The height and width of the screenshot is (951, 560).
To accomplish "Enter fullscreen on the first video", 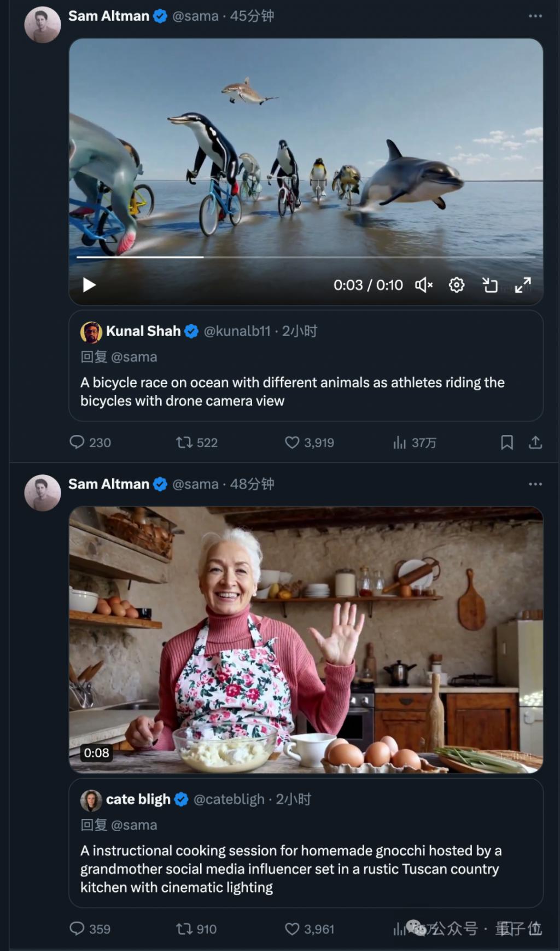I will [523, 285].
